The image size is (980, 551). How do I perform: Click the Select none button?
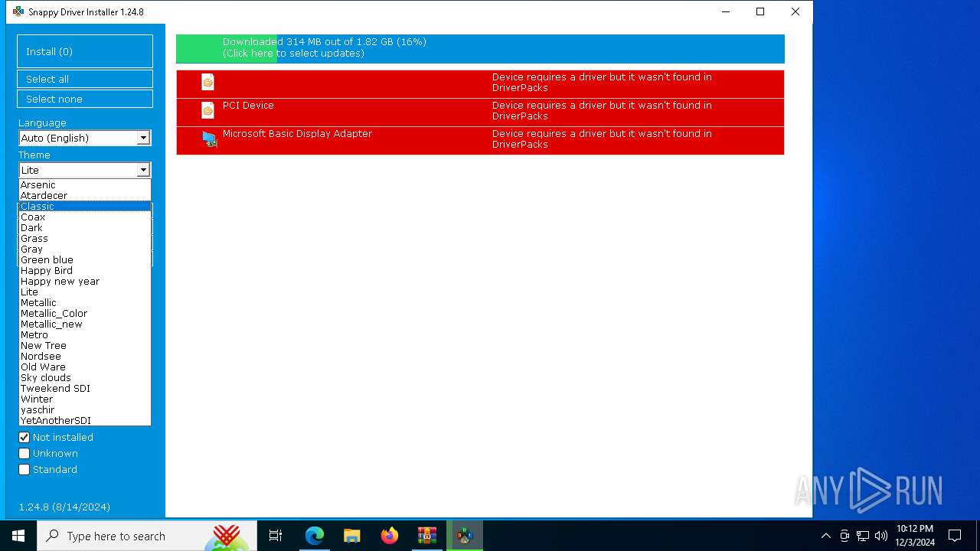coord(85,99)
